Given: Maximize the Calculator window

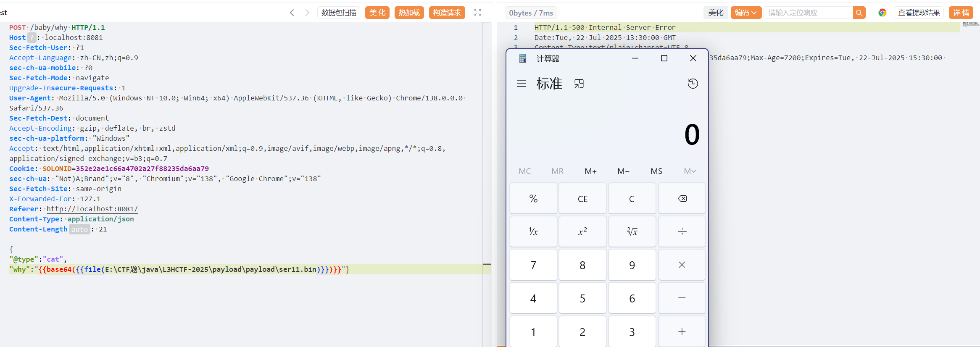Looking at the screenshot, I should pos(664,58).
